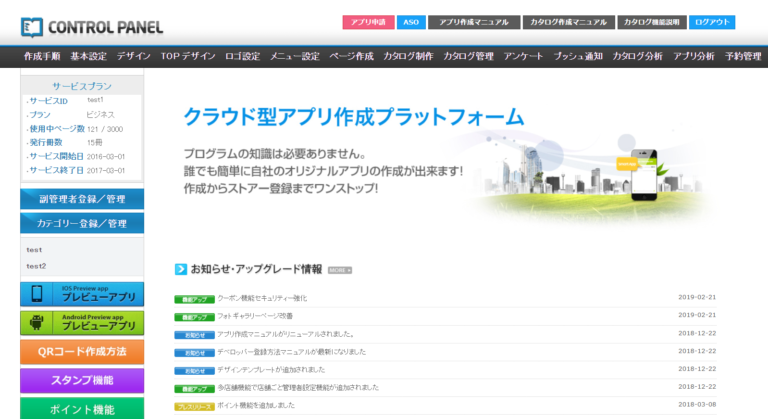Click the green 機能アップ tag on coupon news
768x419 pixels.
click(x=188, y=298)
